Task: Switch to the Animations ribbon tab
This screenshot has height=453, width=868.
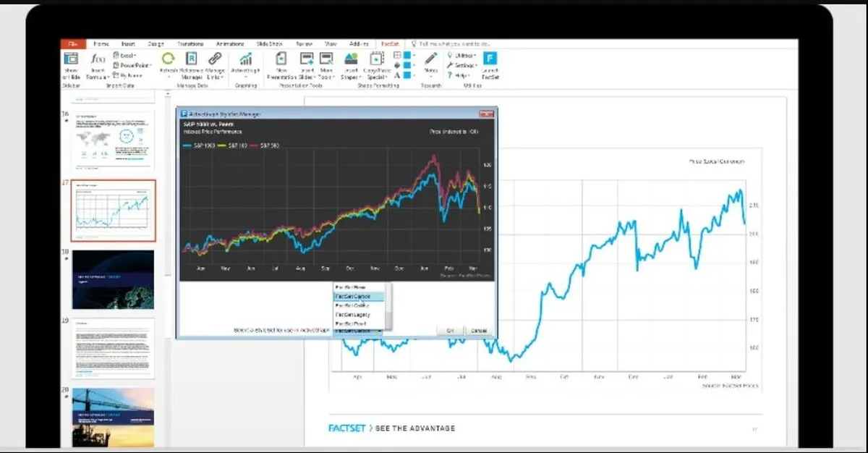Action: (229, 43)
